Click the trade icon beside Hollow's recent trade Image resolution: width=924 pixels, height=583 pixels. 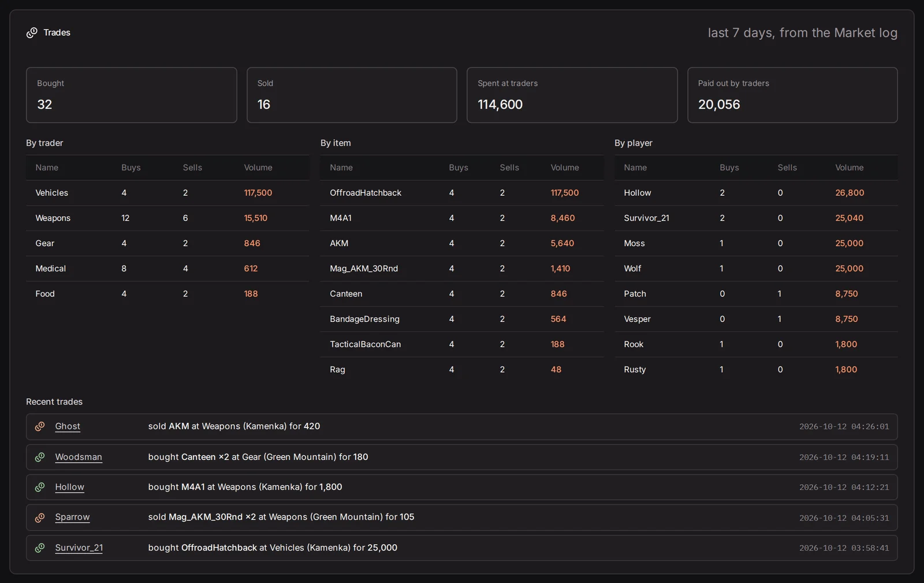tap(40, 487)
